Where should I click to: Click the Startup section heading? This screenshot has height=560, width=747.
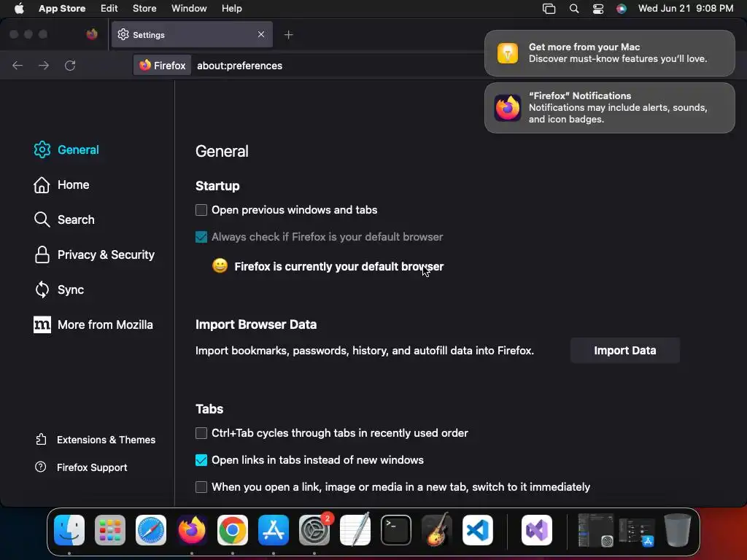point(217,186)
